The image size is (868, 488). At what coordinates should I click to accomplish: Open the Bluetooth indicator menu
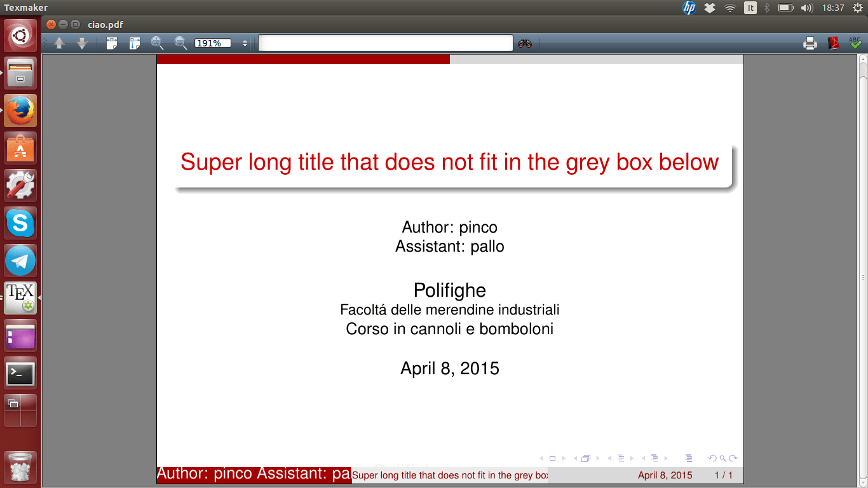click(x=767, y=8)
